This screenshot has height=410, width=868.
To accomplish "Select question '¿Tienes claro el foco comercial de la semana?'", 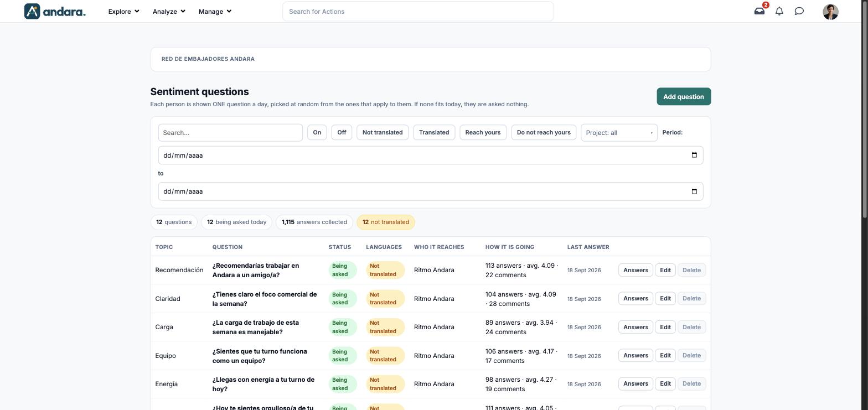I will (265, 299).
